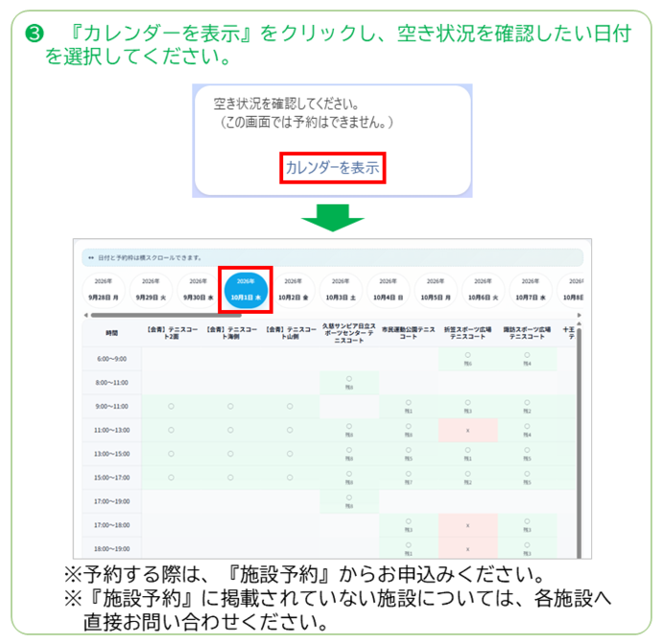662x644 pixels.
Task: Select 11:00~13:00 slot for 諏訪スポーツ広場
Action: [x=527, y=430]
